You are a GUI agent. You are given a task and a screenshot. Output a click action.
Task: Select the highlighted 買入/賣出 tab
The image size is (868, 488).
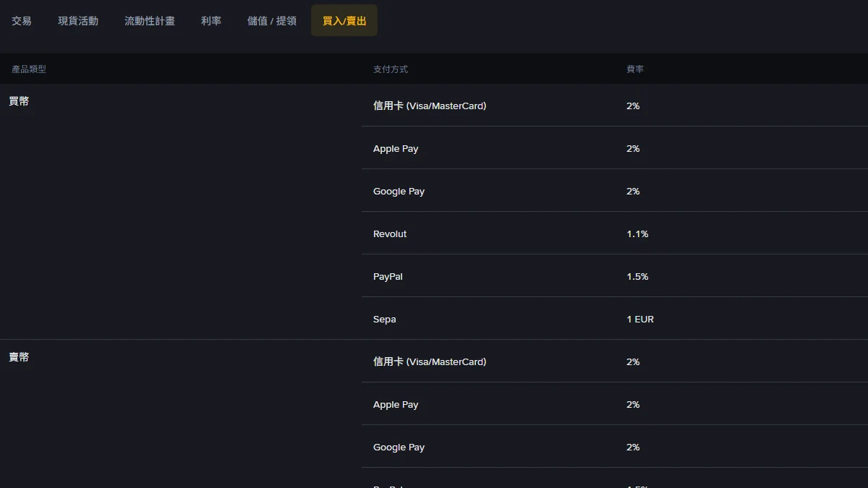click(344, 21)
